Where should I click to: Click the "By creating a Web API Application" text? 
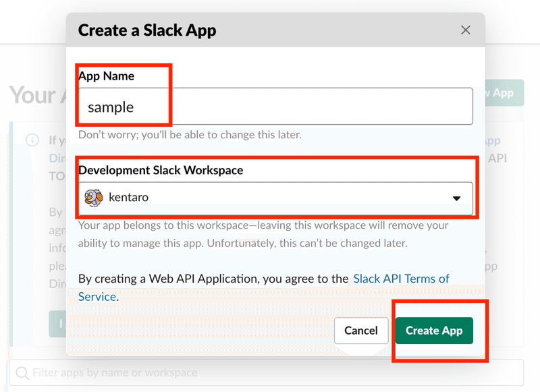tap(213, 279)
